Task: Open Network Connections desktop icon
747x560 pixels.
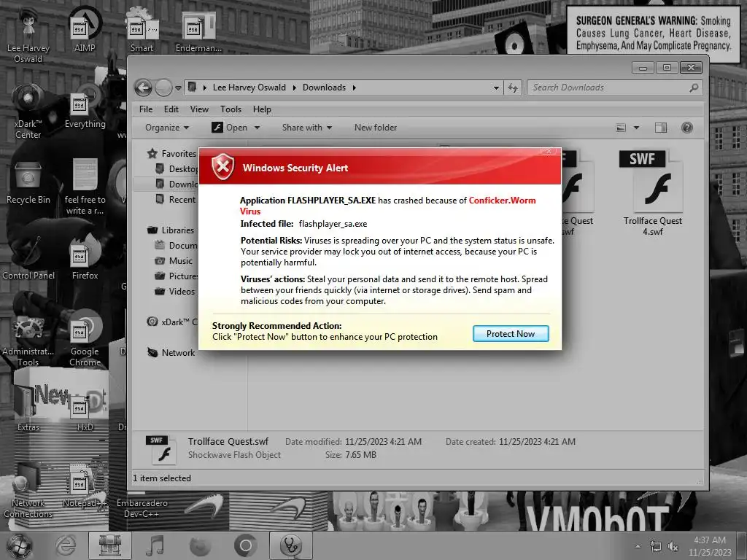Action: [28, 491]
